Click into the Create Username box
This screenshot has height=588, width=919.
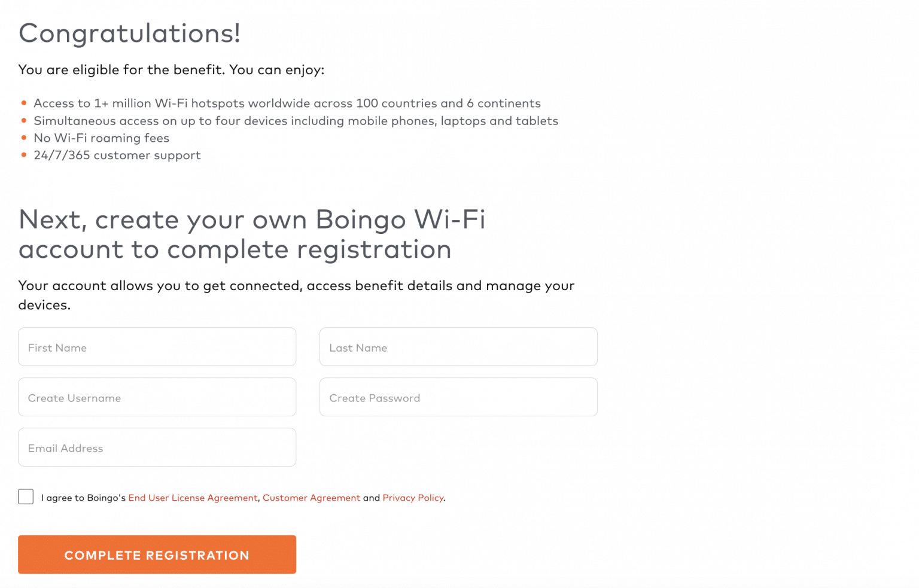click(157, 397)
